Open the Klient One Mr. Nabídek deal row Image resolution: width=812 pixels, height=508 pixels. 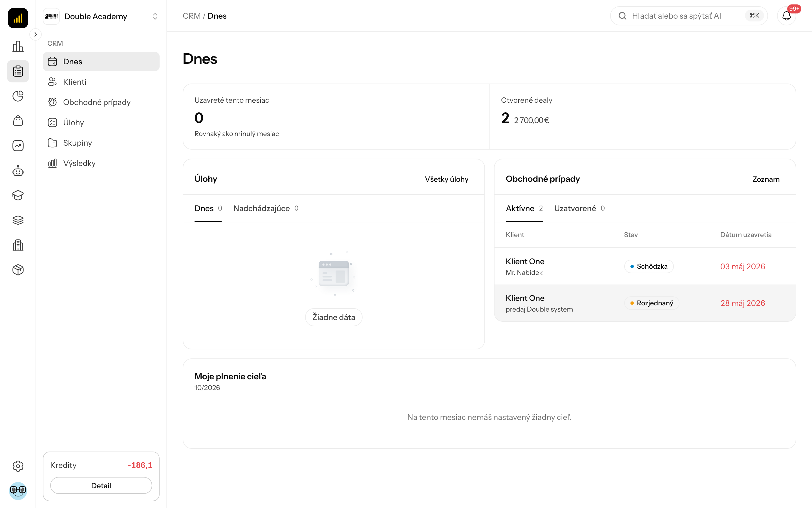[x=645, y=266]
